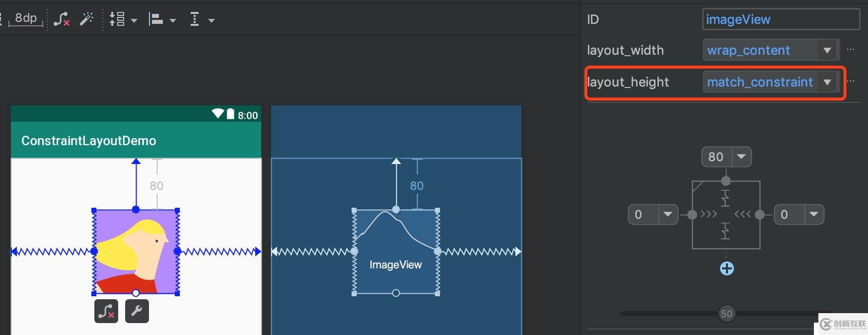Expand the left margin 0 dropdown
The image size is (868, 335).
(x=667, y=215)
